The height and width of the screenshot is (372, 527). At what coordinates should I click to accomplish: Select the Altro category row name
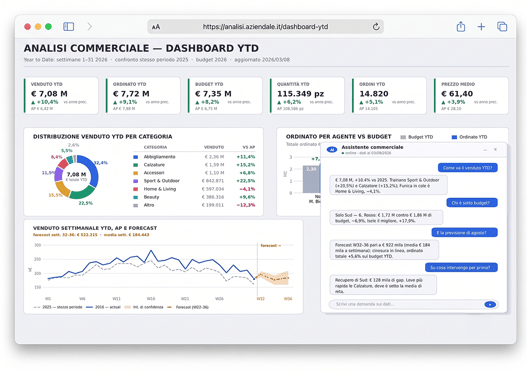pyautogui.click(x=149, y=205)
